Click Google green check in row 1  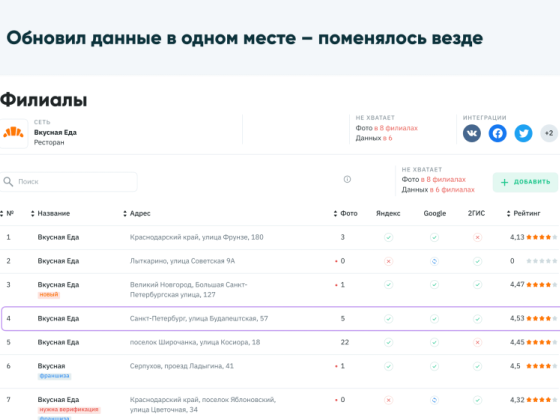click(x=434, y=238)
